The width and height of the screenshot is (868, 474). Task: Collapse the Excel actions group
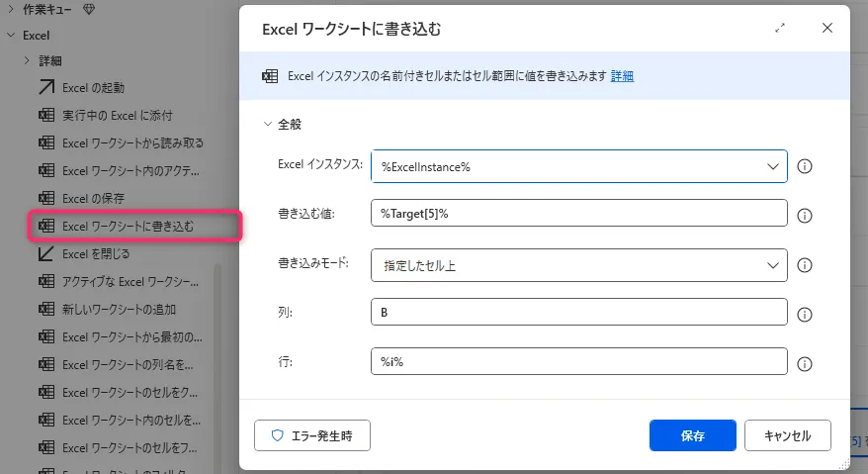coord(10,35)
